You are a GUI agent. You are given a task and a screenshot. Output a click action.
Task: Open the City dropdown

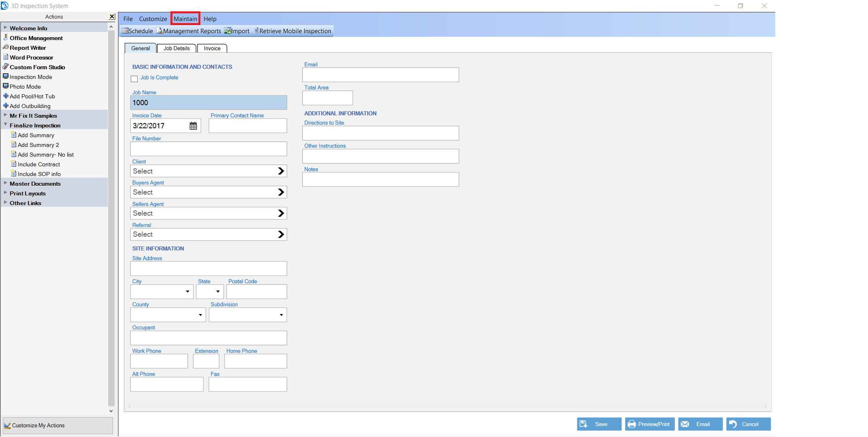[187, 292]
